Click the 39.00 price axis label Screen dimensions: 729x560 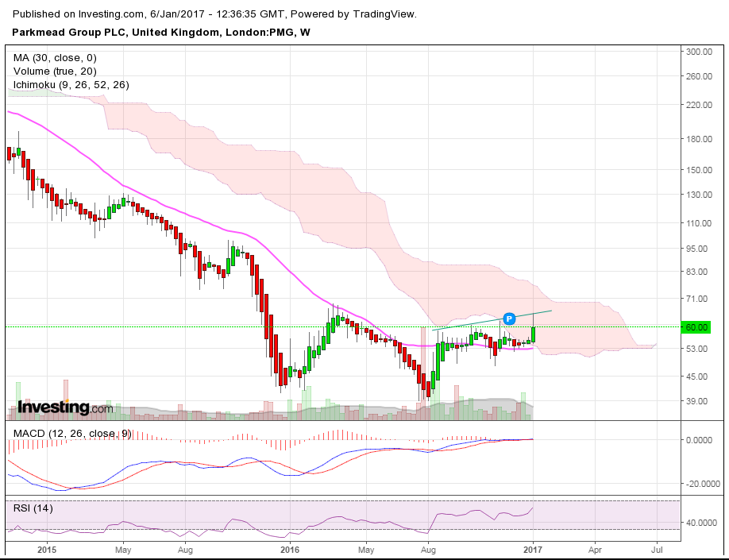(697, 401)
